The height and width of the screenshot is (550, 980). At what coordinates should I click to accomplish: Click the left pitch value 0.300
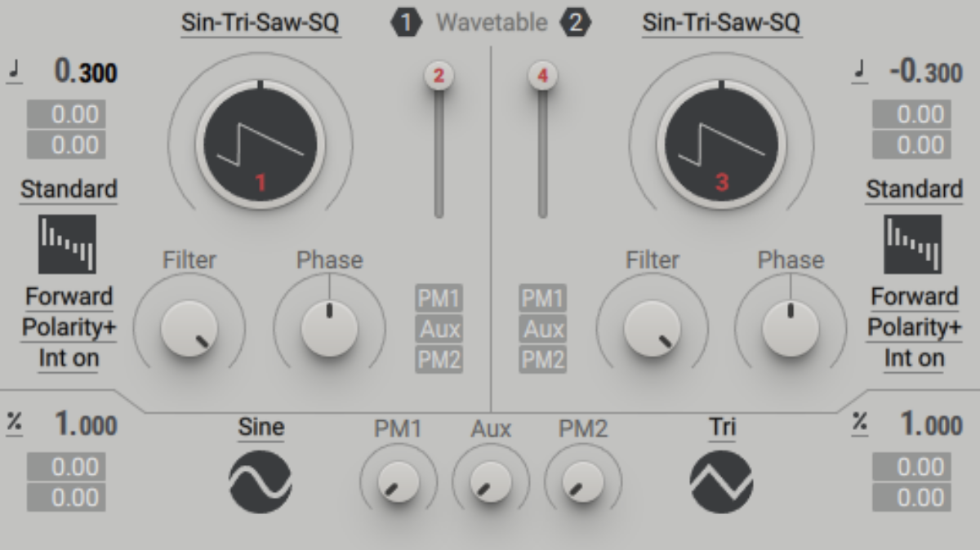pos(86,72)
